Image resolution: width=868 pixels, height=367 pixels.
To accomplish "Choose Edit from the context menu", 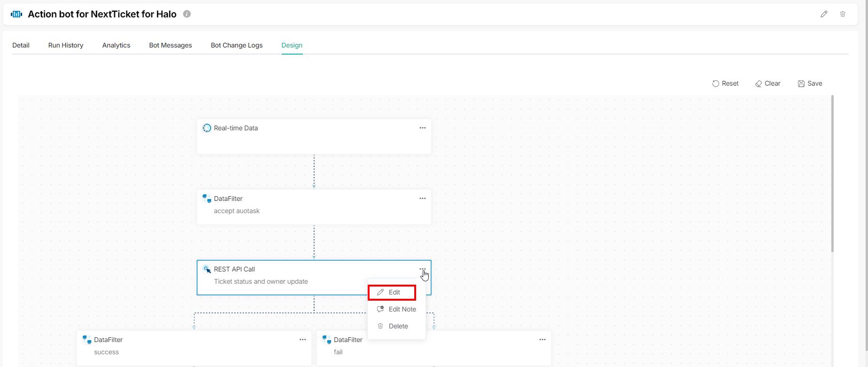I will click(x=394, y=292).
